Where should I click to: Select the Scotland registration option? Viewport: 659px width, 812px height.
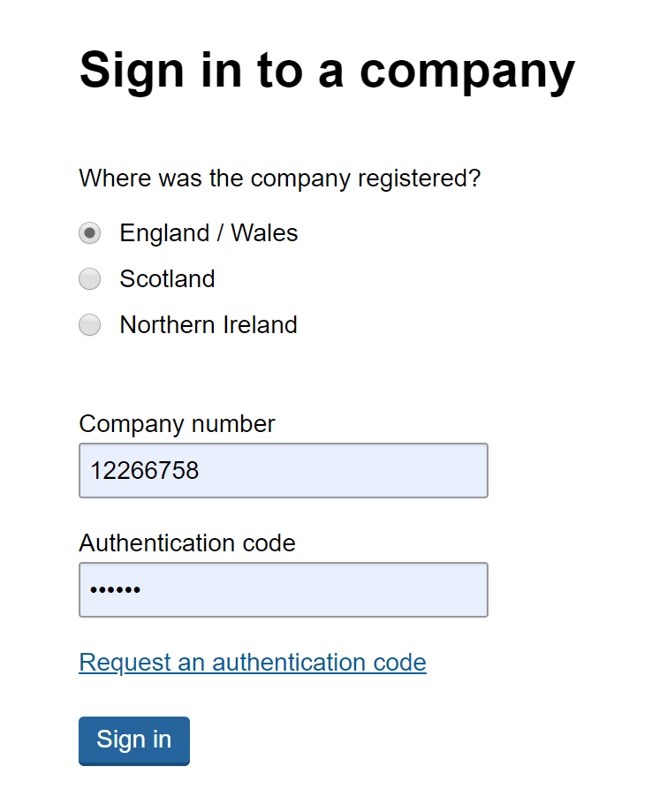(x=89, y=278)
